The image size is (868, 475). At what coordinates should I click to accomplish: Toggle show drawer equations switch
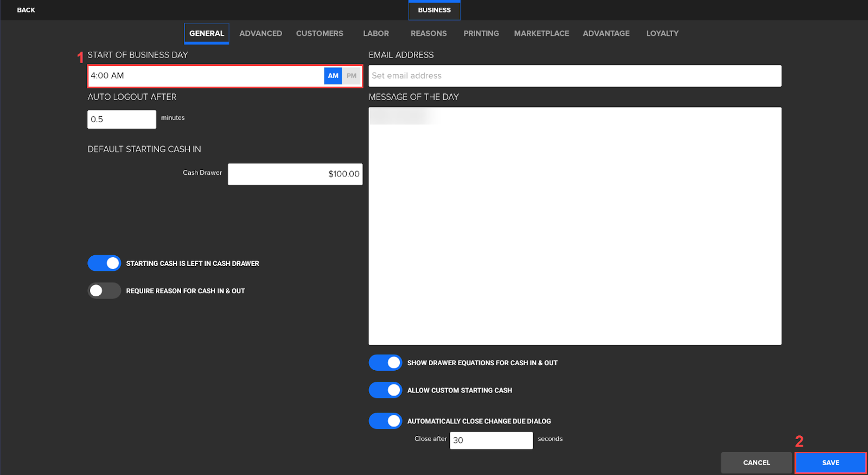(385, 363)
